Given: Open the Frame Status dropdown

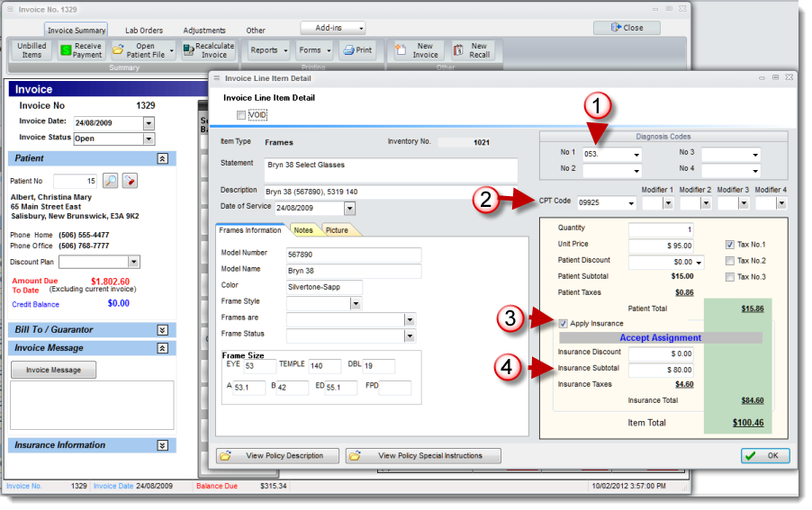Looking at the screenshot, I should [x=410, y=336].
